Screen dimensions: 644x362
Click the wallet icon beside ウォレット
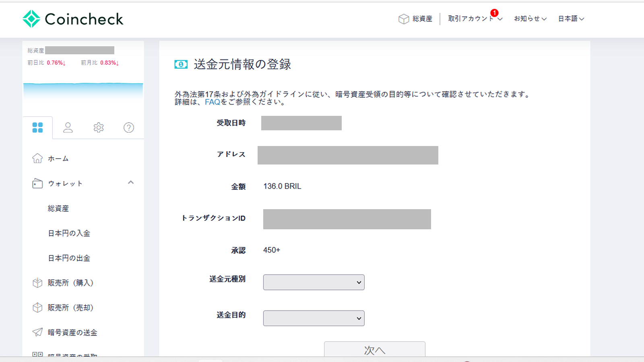[x=37, y=183]
